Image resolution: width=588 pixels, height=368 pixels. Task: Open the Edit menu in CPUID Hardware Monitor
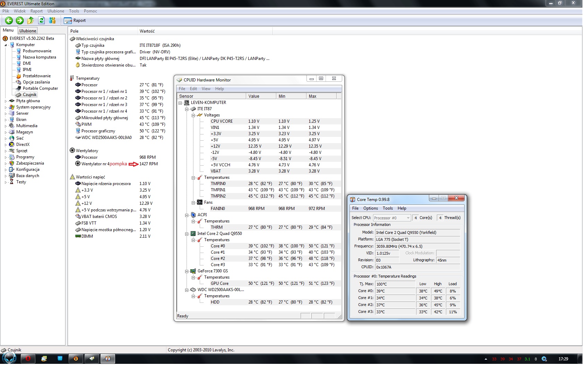click(x=193, y=89)
